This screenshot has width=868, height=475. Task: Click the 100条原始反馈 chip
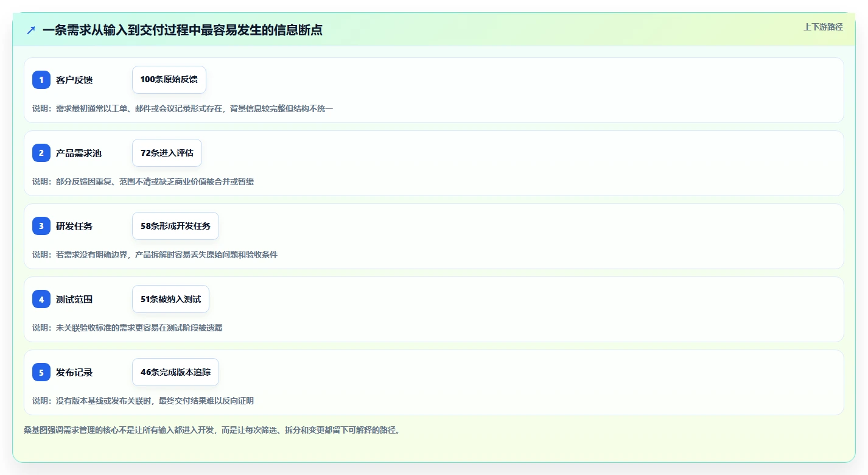point(169,80)
